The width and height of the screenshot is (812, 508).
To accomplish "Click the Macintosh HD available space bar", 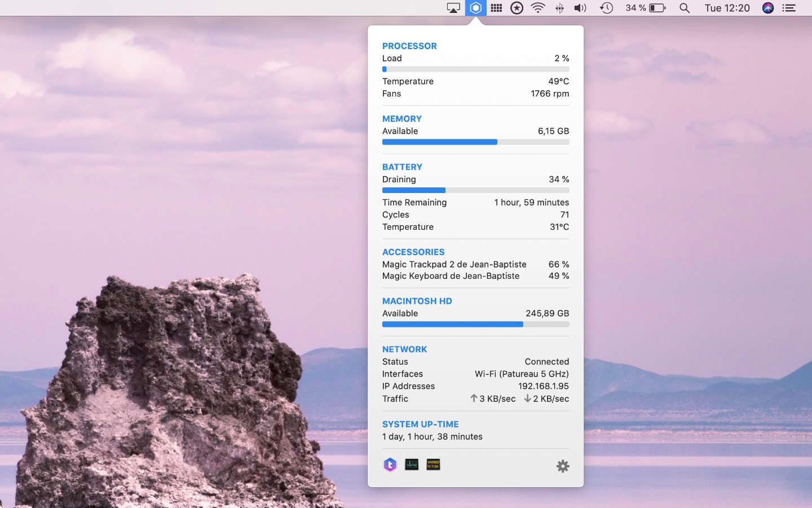I will (x=475, y=325).
